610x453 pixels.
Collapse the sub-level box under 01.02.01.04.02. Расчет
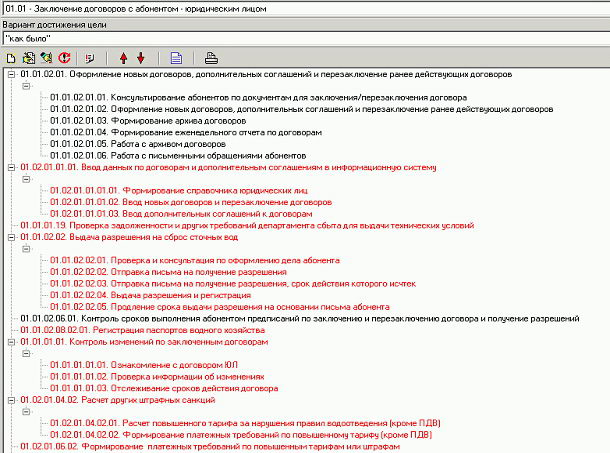[x=26, y=411]
